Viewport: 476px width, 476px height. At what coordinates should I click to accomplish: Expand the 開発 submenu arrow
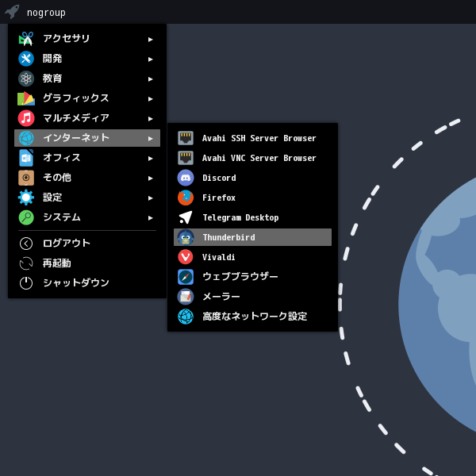150,59
